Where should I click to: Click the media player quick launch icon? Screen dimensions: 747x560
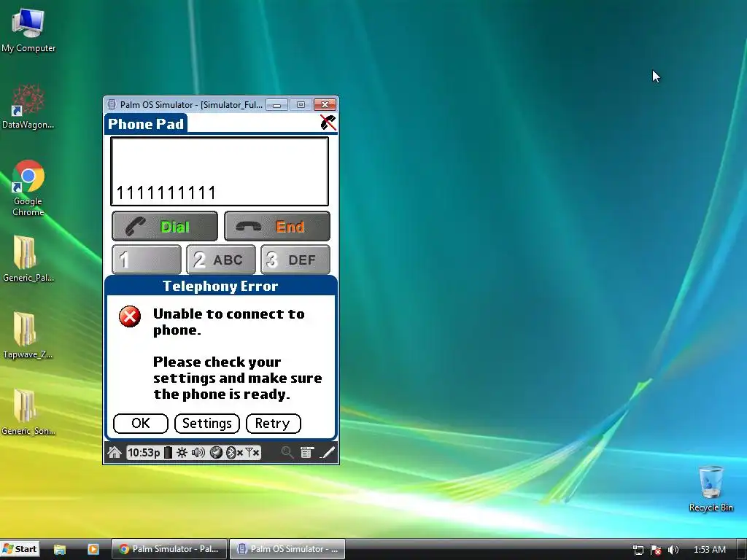click(x=93, y=549)
